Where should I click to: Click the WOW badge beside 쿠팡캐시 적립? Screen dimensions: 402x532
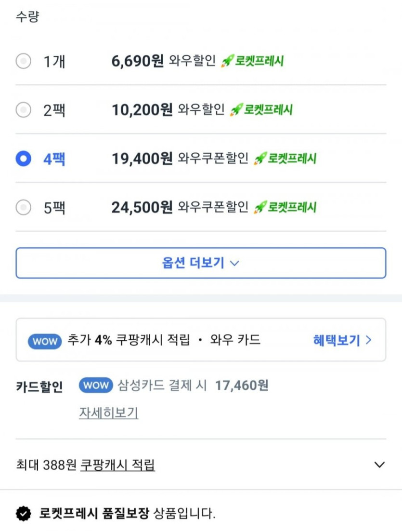(45, 341)
